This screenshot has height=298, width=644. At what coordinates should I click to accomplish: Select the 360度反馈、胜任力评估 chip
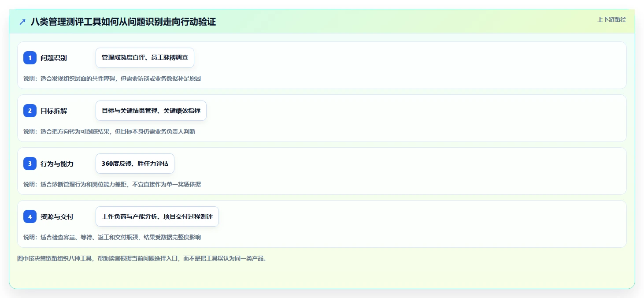coord(135,164)
